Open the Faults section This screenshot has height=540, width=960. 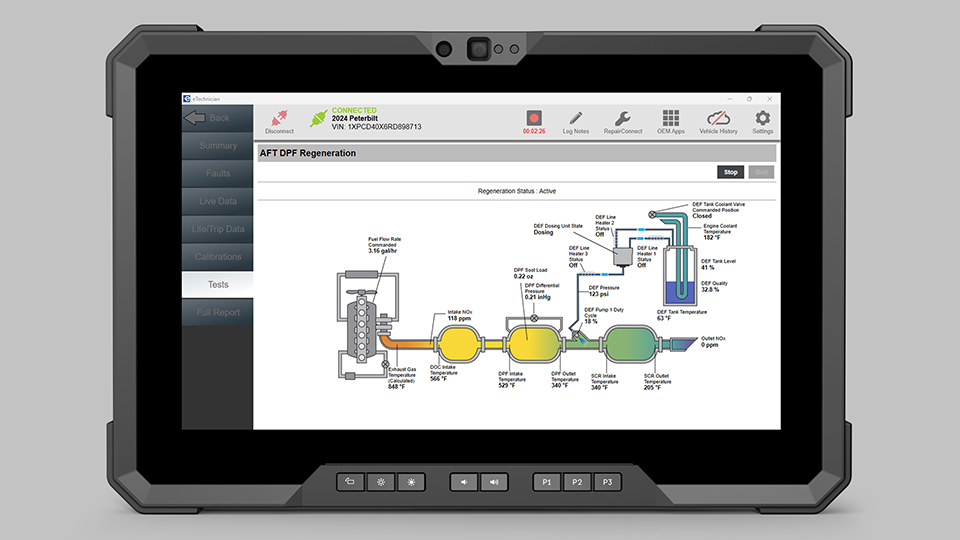tap(217, 173)
